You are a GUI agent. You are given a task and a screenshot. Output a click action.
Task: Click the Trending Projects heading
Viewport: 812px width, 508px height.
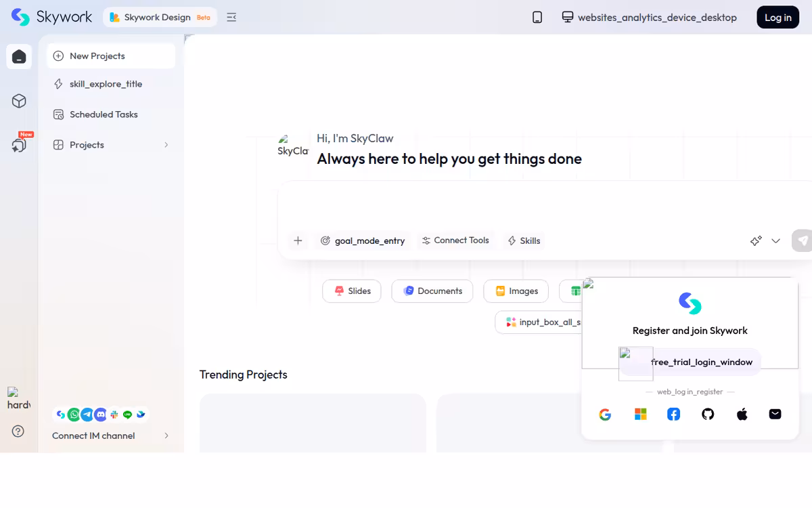(x=244, y=375)
